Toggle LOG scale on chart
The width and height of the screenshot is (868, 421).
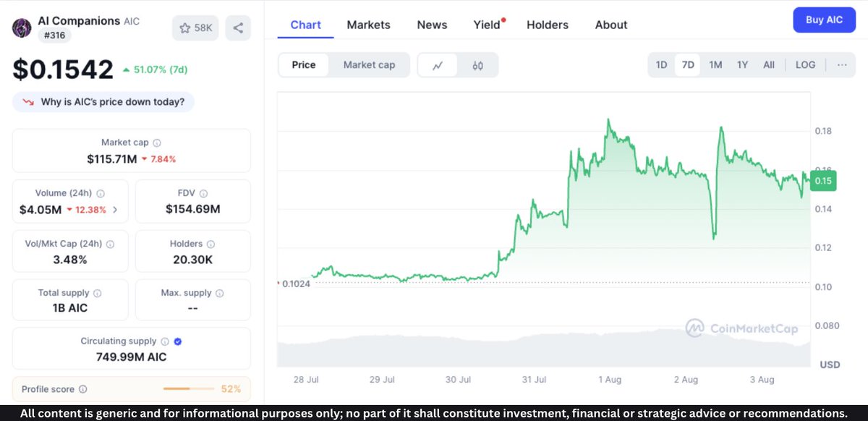[x=805, y=65]
